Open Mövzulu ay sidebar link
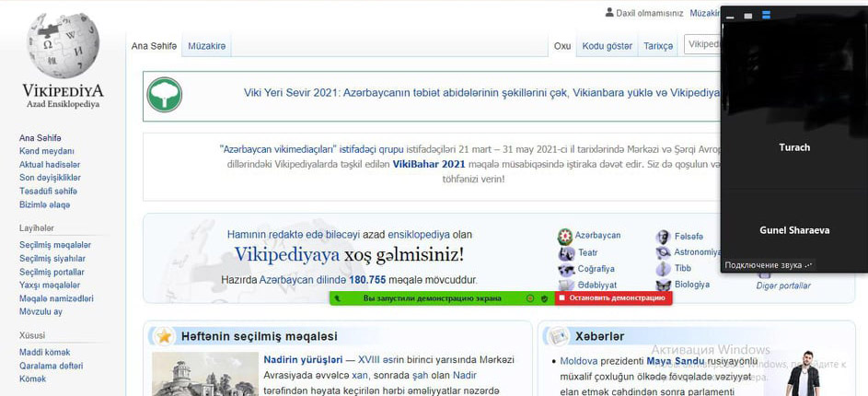 point(41,312)
